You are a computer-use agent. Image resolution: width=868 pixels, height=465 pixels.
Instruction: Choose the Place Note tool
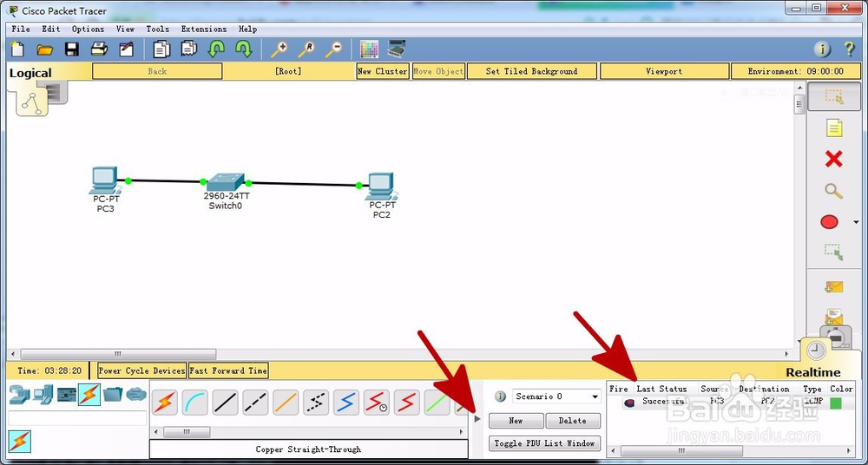pos(833,128)
